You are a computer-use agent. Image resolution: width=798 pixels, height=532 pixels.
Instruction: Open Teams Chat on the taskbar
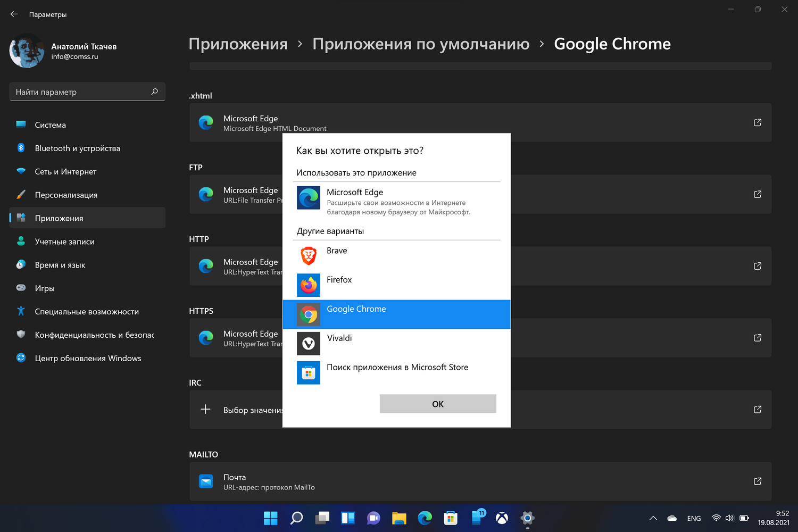point(373,518)
